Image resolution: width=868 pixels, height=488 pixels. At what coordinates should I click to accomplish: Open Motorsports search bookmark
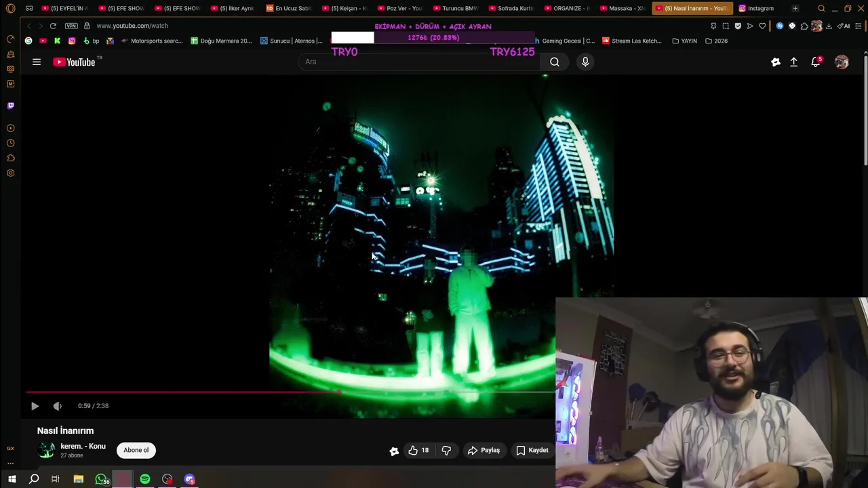point(152,41)
